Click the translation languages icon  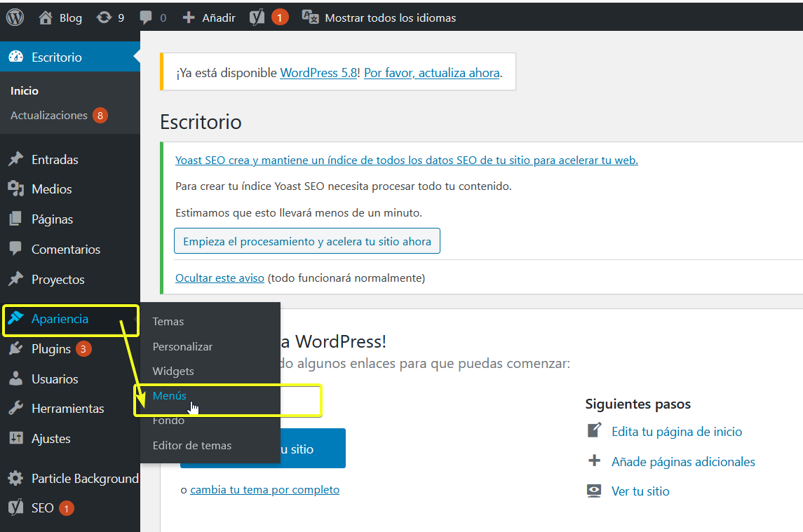coord(311,18)
